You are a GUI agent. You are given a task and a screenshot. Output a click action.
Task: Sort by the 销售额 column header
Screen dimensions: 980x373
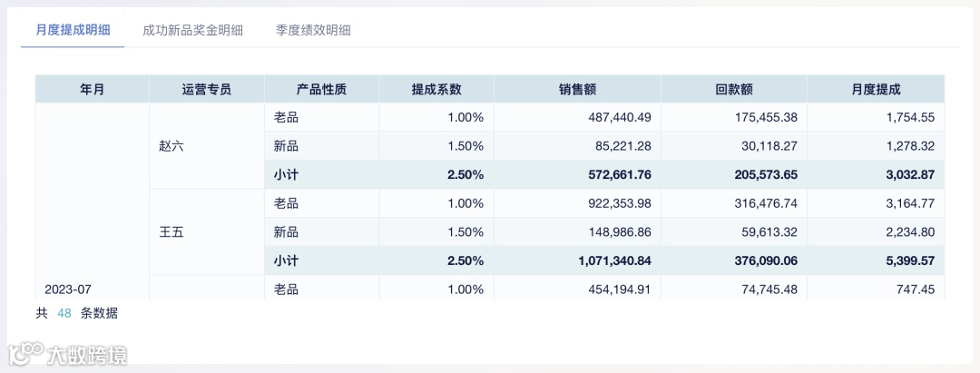click(577, 89)
